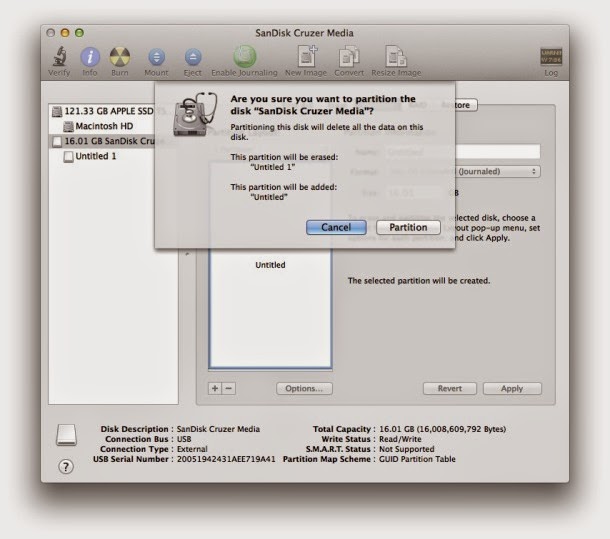Click the GUID Partition Table value
610x539 pixels.
click(x=417, y=459)
